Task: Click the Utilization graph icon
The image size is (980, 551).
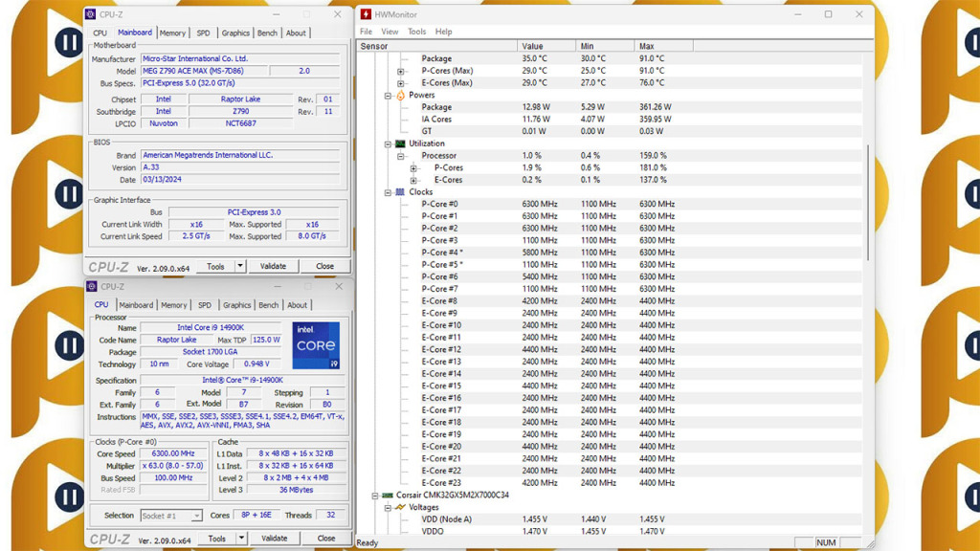Action: click(400, 144)
